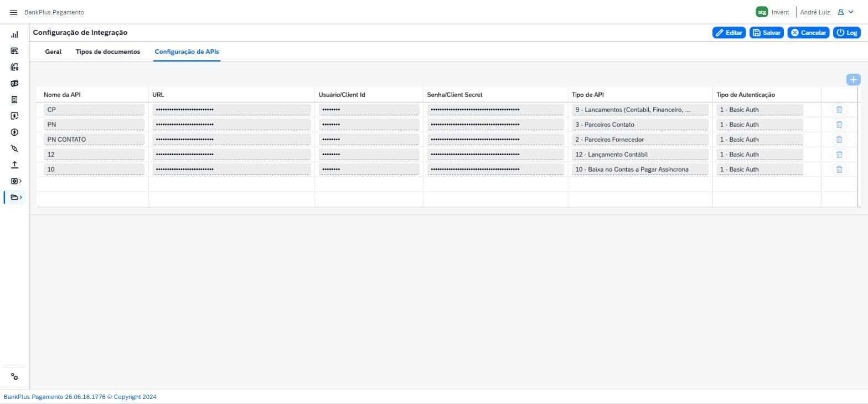Click the sidebar connection plug icon
The width and height of the screenshot is (868, 404).
point(14,149)
